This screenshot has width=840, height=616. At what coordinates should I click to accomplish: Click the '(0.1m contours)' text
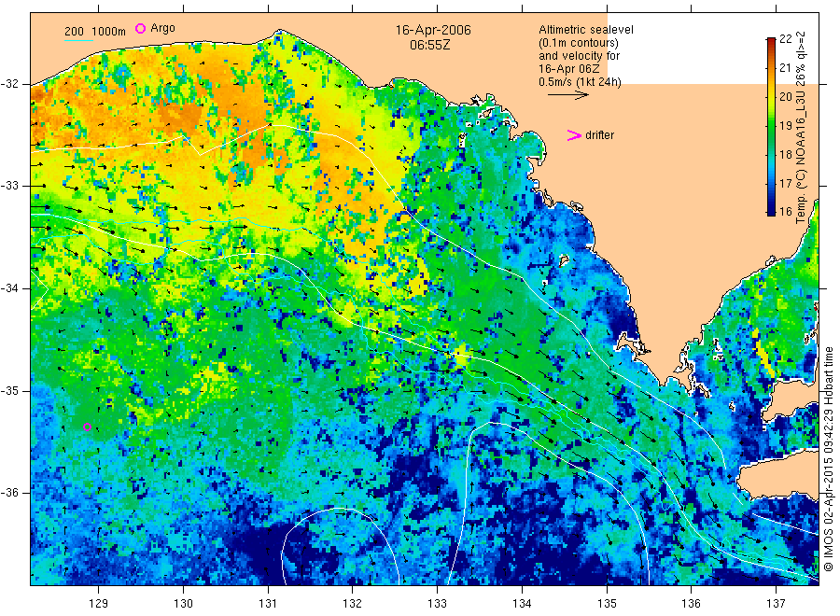[x=578, y=43]
